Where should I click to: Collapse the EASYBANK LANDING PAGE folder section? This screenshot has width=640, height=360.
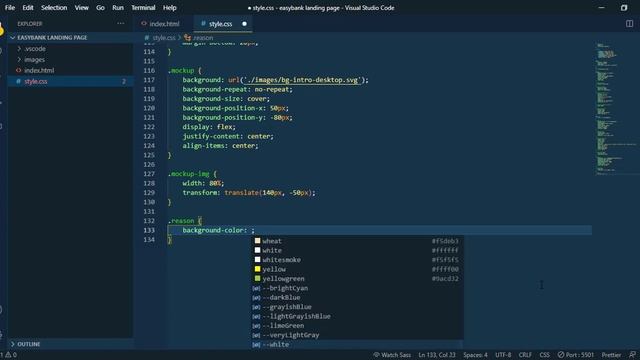coord(70,38)
